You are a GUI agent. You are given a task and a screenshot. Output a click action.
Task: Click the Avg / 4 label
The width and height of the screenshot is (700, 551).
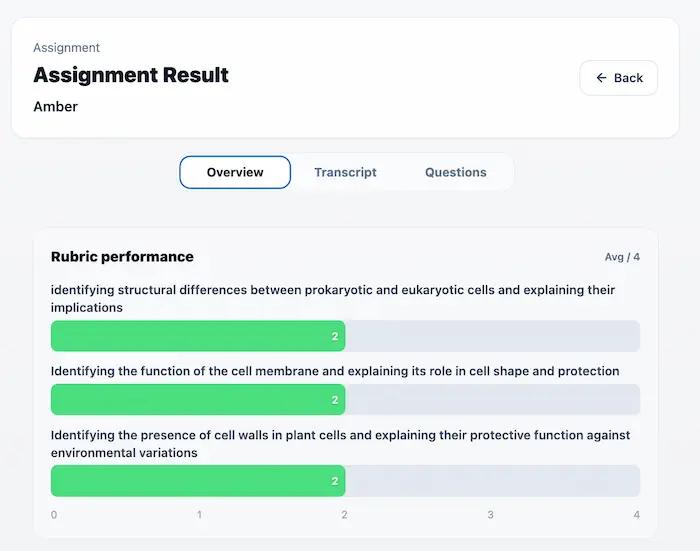pos(622,257)
